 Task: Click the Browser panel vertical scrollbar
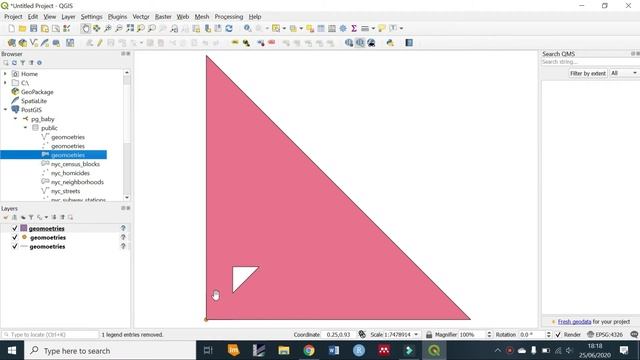click(127, 135)
